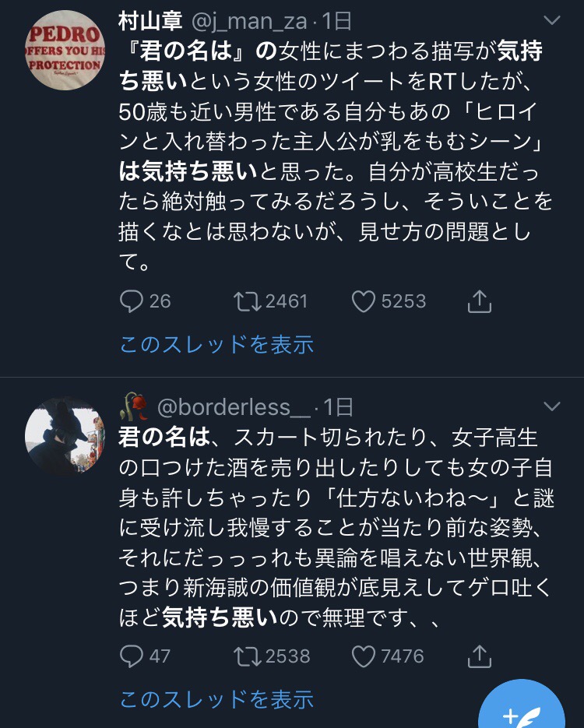The height and width of the screenshot is (728, 584).
Task: Open the @borderless__ profile avatar
Action: pos(65,435)
